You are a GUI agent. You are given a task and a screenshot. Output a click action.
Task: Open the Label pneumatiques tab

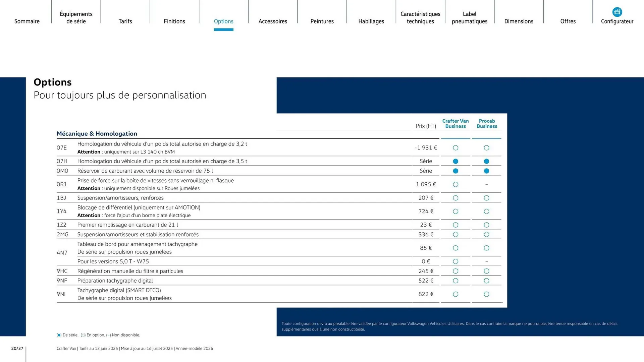[469, 17]
